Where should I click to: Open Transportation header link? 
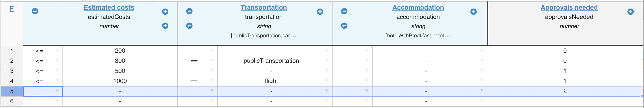[263, 7]
